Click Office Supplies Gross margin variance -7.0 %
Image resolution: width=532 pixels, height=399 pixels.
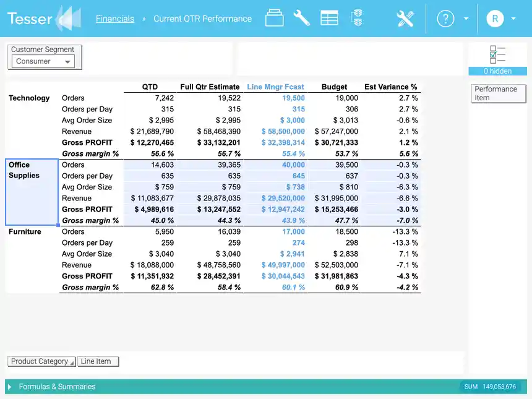[x=407, y=221]
